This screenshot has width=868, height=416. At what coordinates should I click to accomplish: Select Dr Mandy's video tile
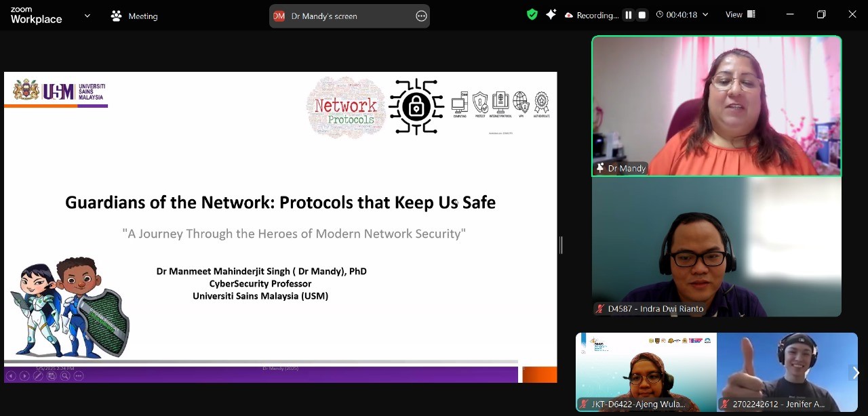tap(717, 106)
